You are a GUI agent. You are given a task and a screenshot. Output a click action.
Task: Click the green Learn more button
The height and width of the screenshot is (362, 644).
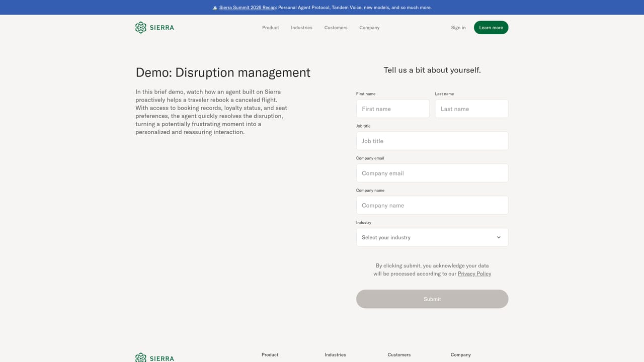click(x=491, y=28)
